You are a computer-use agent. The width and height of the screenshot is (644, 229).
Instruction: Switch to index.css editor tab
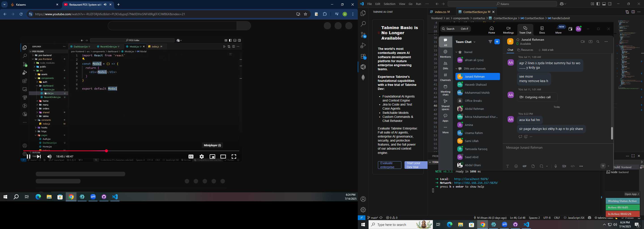tap(440, 12)
